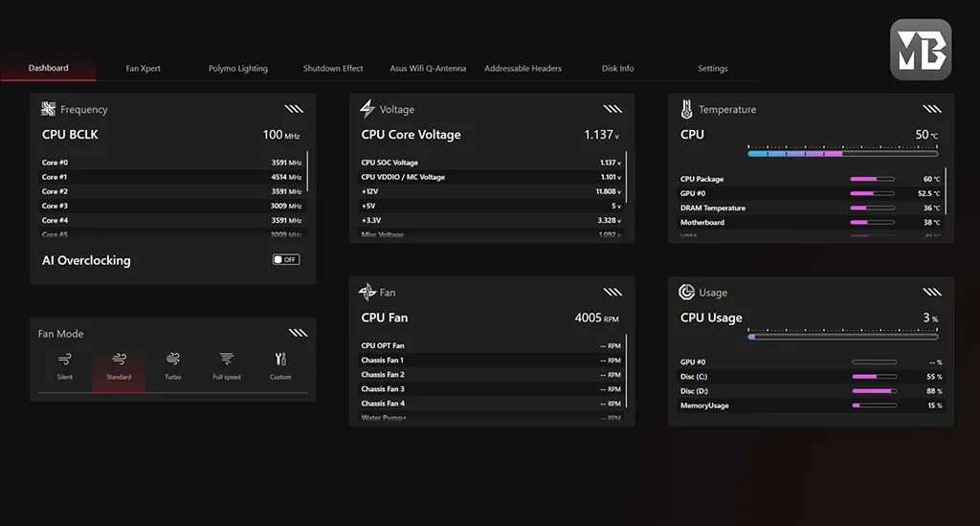Click the CPU Package temperature row

click(x=810, y=179)
